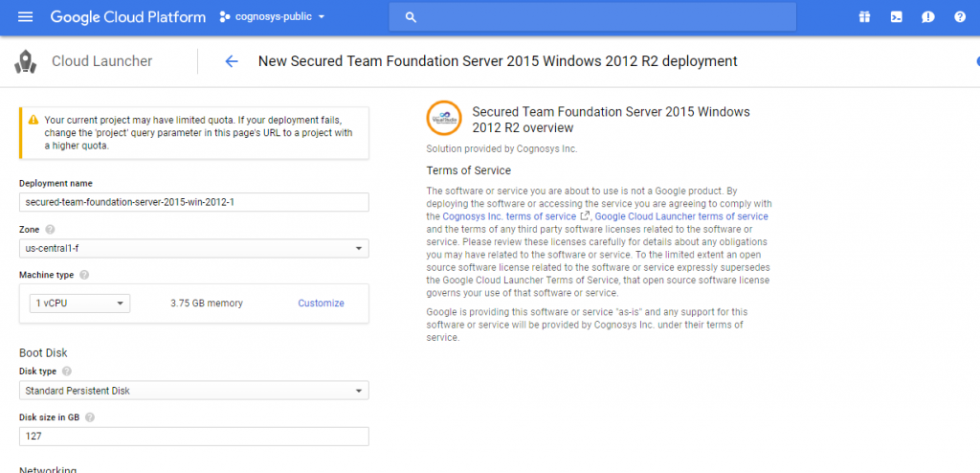Image resolution: width=980 pixels, height=473 pixels.
Task: Click the back arrow icon
Action: (232, 61)
